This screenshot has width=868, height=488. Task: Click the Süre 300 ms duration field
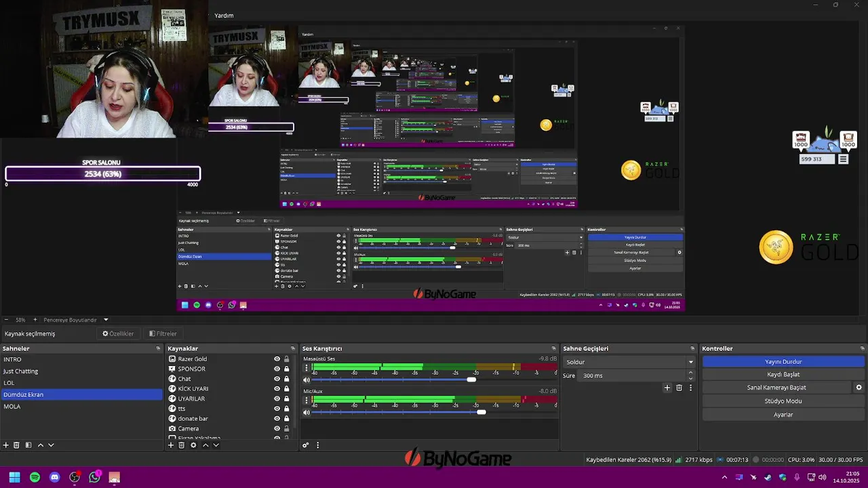[633, 375]
